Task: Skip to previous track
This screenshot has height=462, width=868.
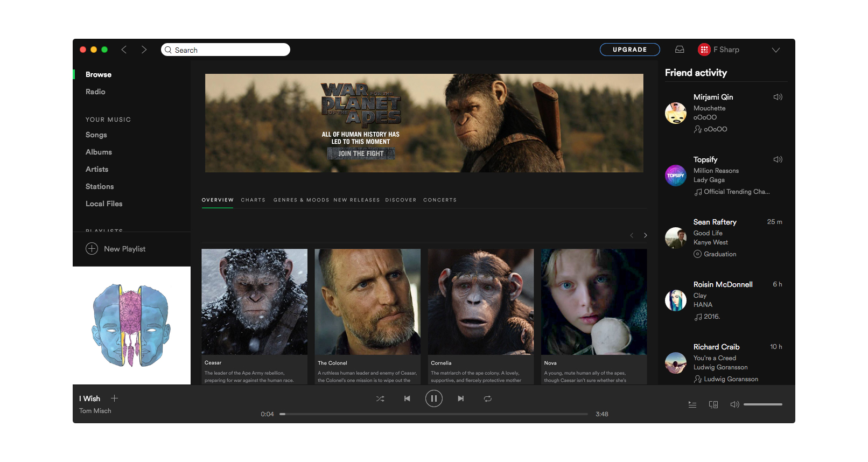Action: coord(407,398)
